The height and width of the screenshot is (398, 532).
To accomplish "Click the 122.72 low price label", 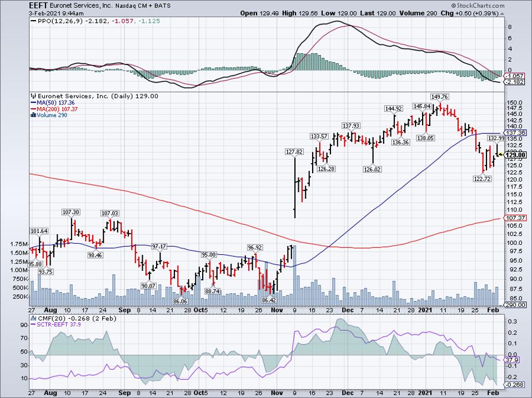I will 482,179.
